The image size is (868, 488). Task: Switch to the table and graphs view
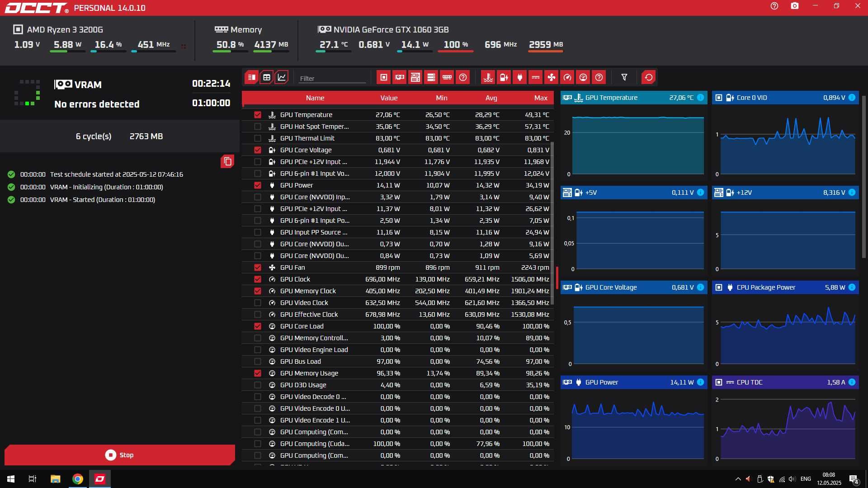tap(252, 77)
